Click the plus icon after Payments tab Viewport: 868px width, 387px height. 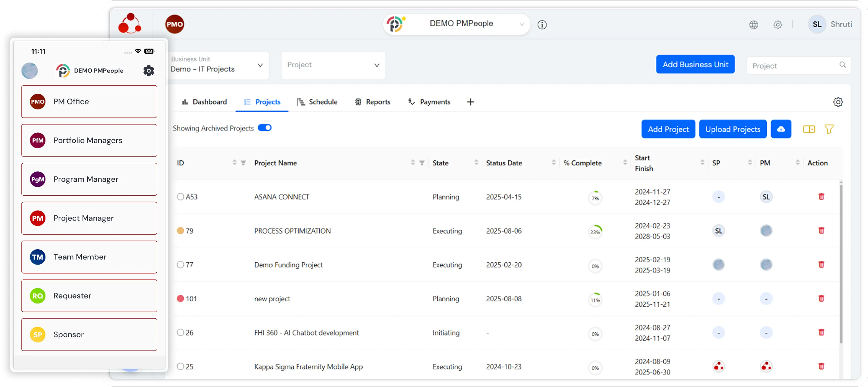470,102
